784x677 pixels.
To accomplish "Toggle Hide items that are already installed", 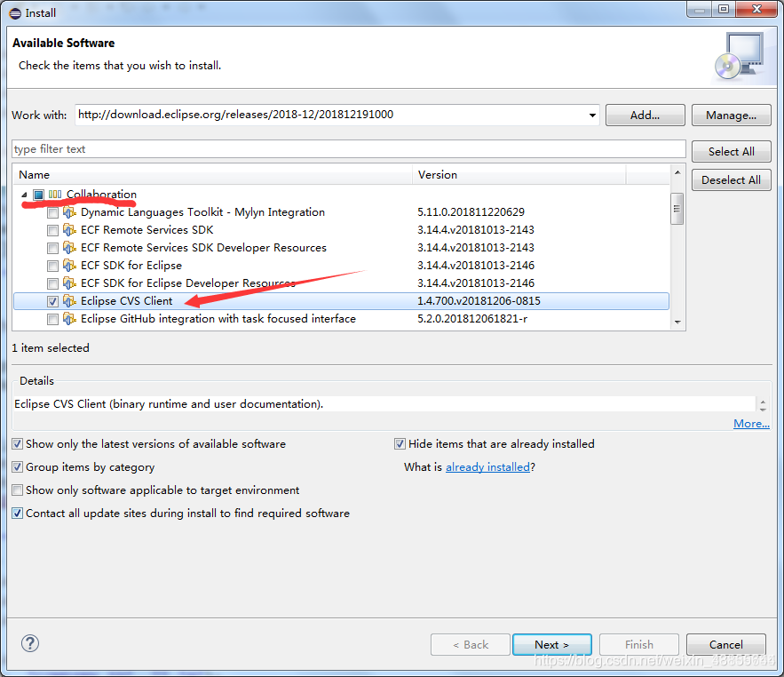I will [x=400, y=444].
